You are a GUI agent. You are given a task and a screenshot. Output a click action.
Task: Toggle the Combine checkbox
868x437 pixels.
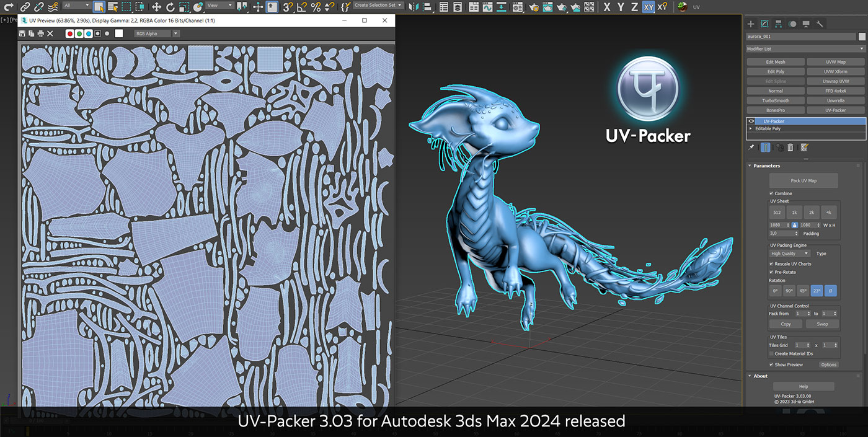click(771, 193)
